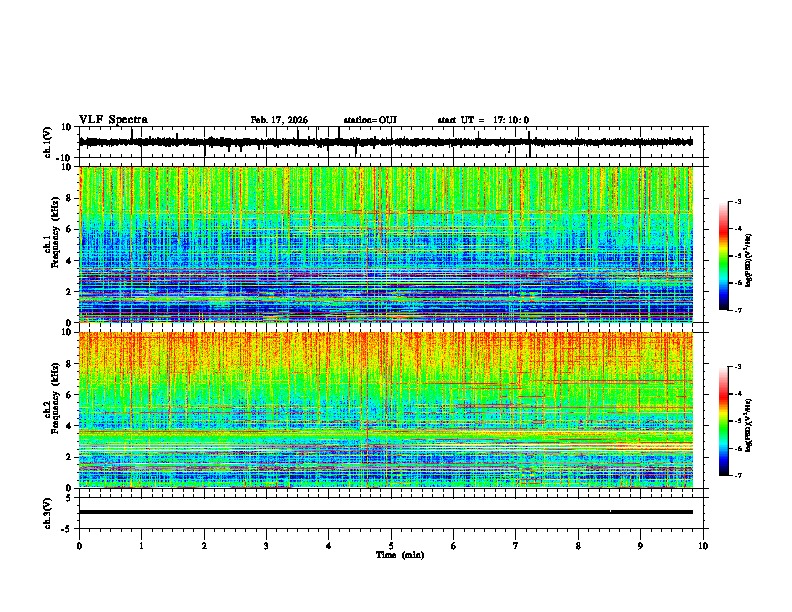Click the ch.2 spectrogram color scale bar
Viewport: 792px width, 612px height.
(x=723, y=421)
